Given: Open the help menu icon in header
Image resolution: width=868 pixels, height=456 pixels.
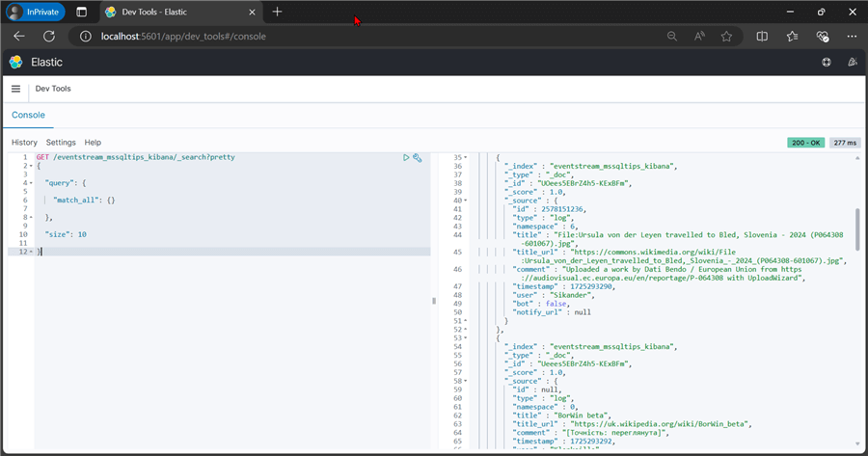Looking at the screenshot, I should point(826,62).
